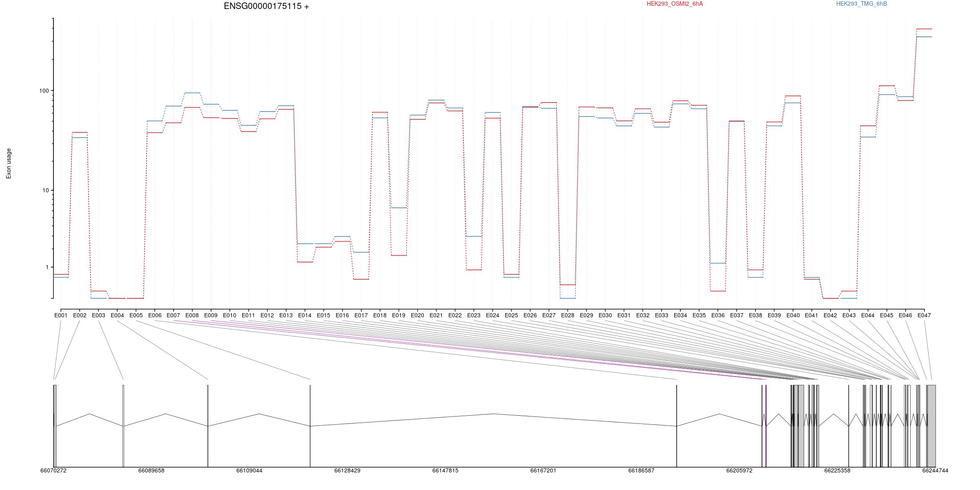Click exon label E011
Image resolution: width=980 pixels, height=490 pixels.
click(x=249, y=315)
